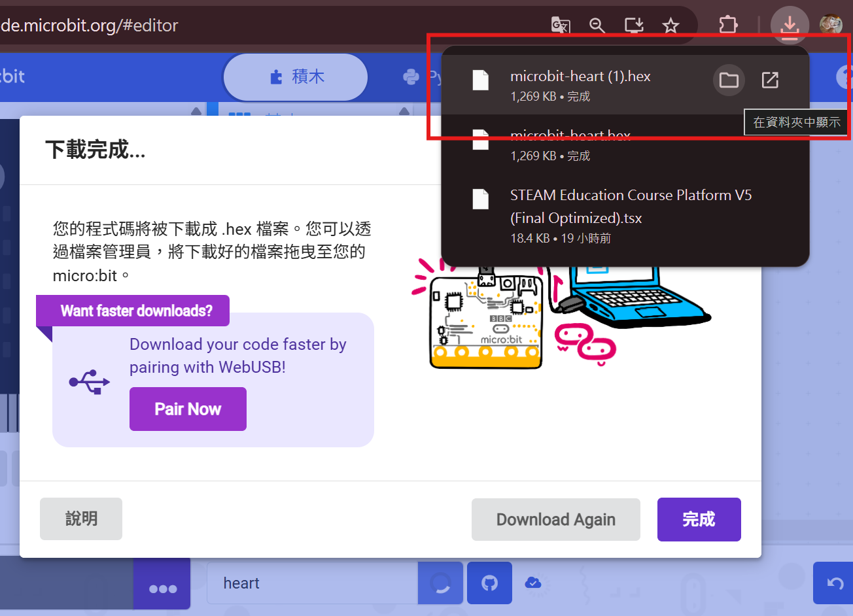Click the undo arrow button
Image resolution: width=853 pixels, height=616 pixels.
pyautogui.click(x=835, y=583)
